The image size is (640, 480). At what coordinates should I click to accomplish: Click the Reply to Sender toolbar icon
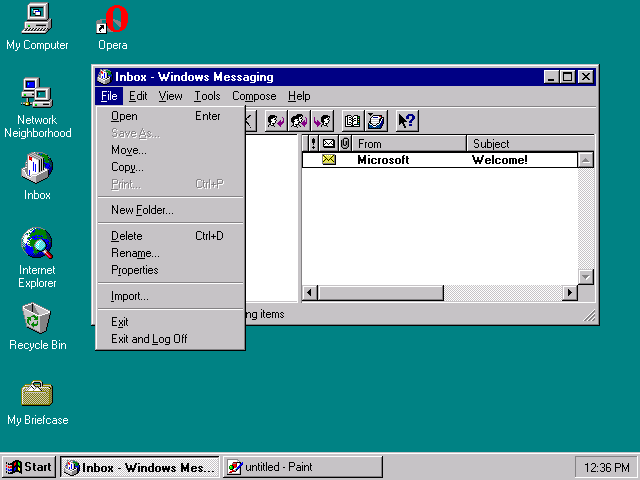[x=276, y=121]
